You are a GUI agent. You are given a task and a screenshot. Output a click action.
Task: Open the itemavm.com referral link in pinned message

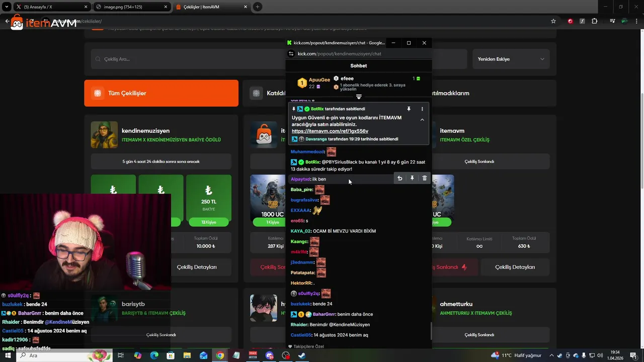[x=330, y=131]
